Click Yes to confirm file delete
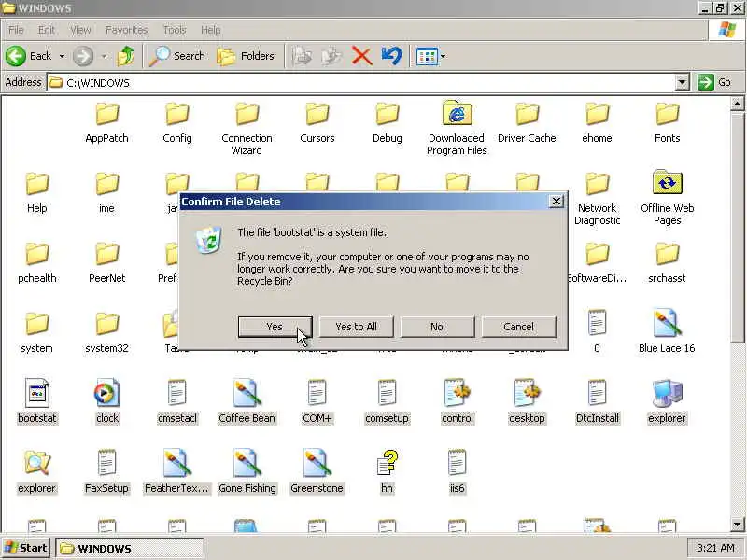Image resolution: width=747 pixels, height=560 pixels. pyautogui.click(x=275, y=327)
